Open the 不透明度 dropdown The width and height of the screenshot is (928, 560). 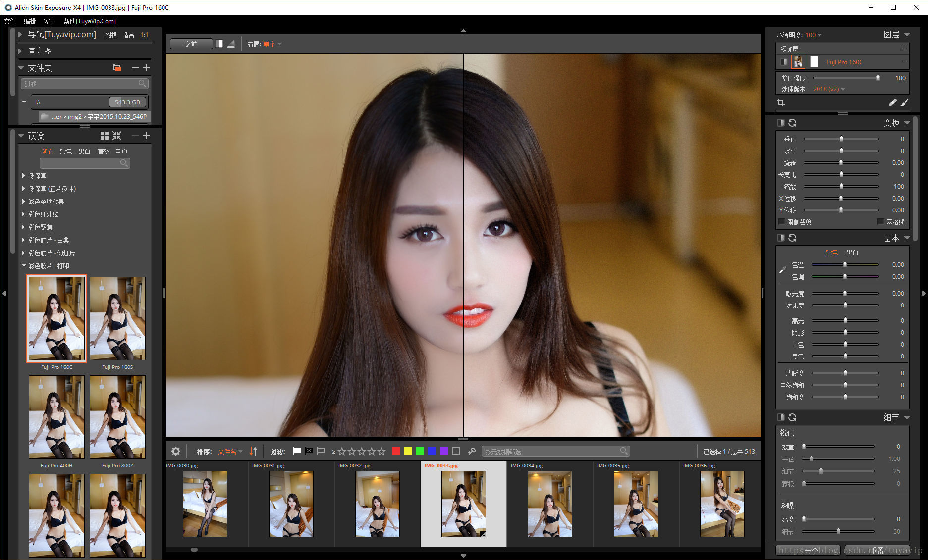[x=814, y=35]
